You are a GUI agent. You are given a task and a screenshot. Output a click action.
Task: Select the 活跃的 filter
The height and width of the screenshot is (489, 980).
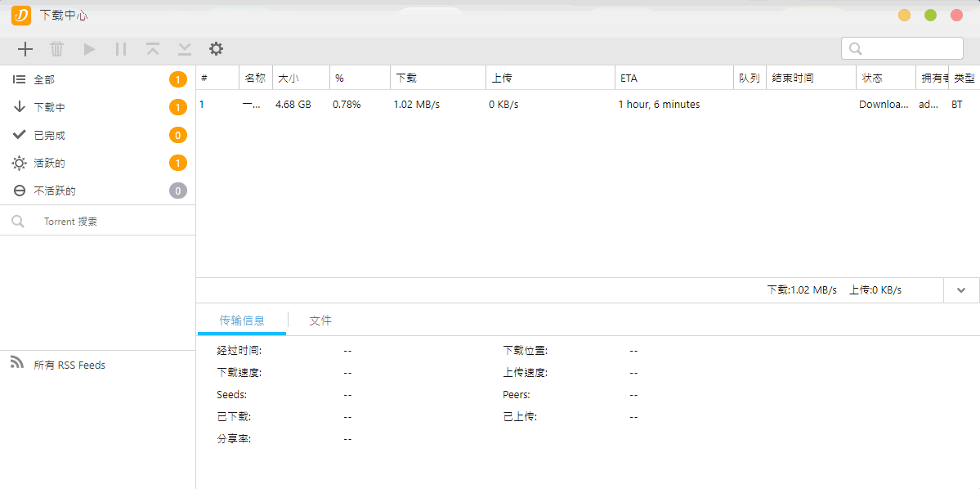pyautogui.click(x=51, y=163)
